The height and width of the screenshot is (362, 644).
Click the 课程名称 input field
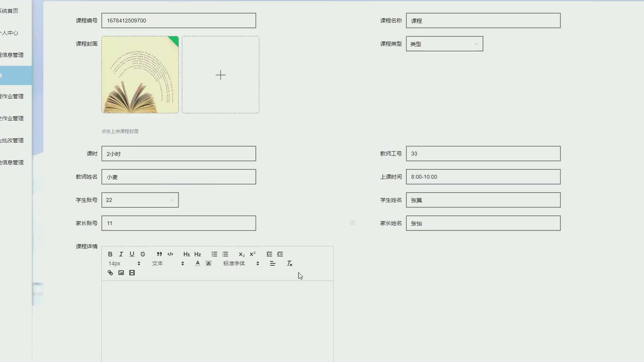pyautogui.click(x=483, y=20)
